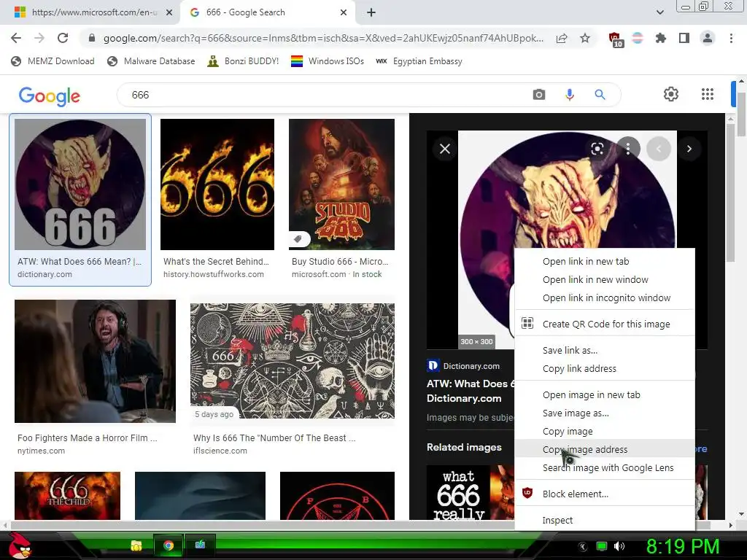
Task: Choose Open image in new tab
Action: coord(605,394)
